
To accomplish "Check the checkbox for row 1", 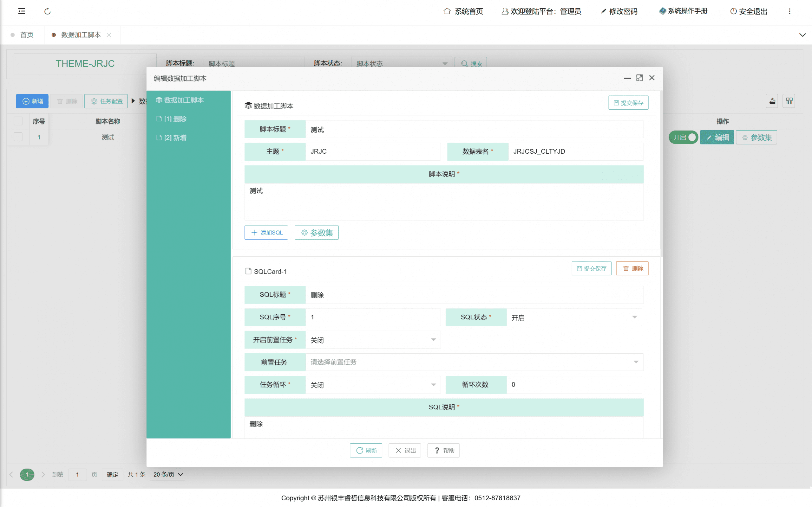I will [x=18, y=137].
